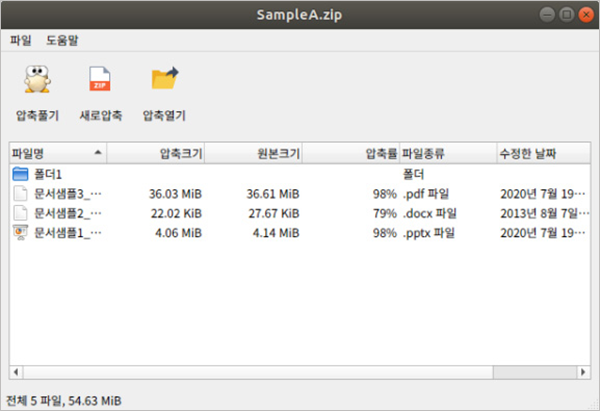Click the 2013년 8월 7일 date cell
The width and height of the screenshot is (600, 411).
click(x=545, y=214)
